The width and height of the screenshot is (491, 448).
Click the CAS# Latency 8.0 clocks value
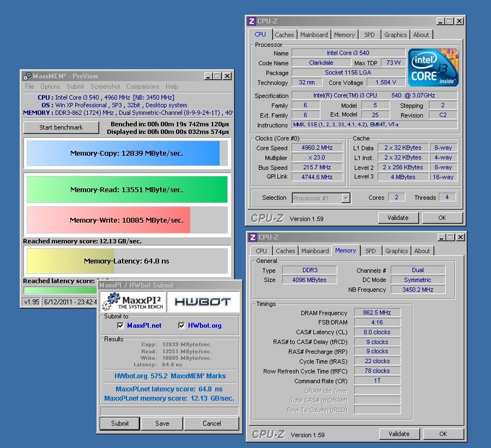(377, 332)
